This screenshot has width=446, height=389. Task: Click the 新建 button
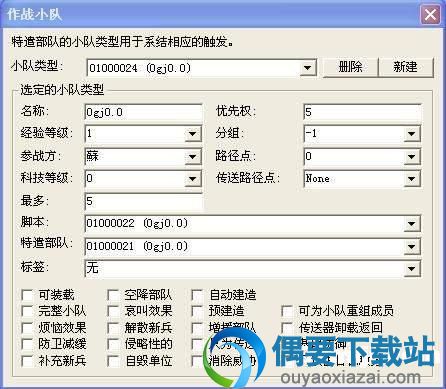(x=406, y=67)
